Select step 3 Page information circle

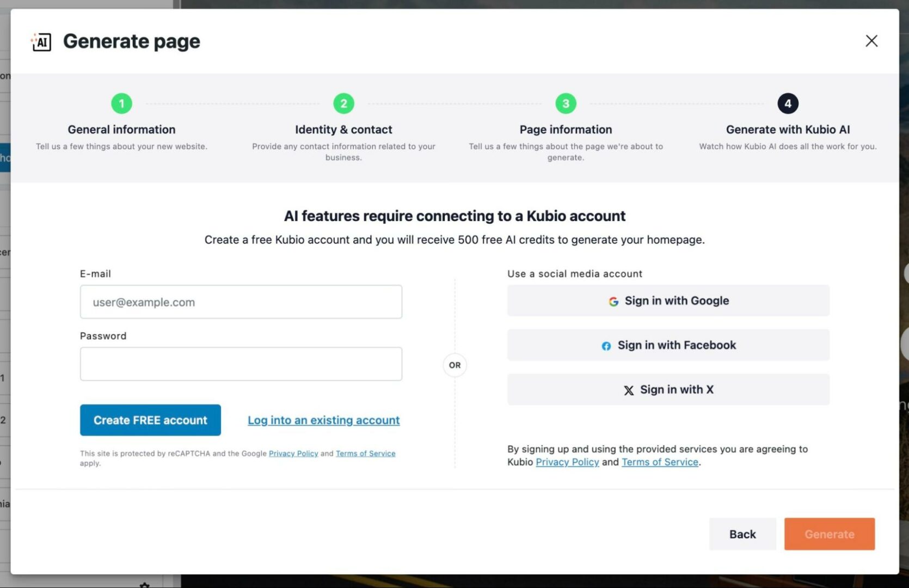coord(566,103)
